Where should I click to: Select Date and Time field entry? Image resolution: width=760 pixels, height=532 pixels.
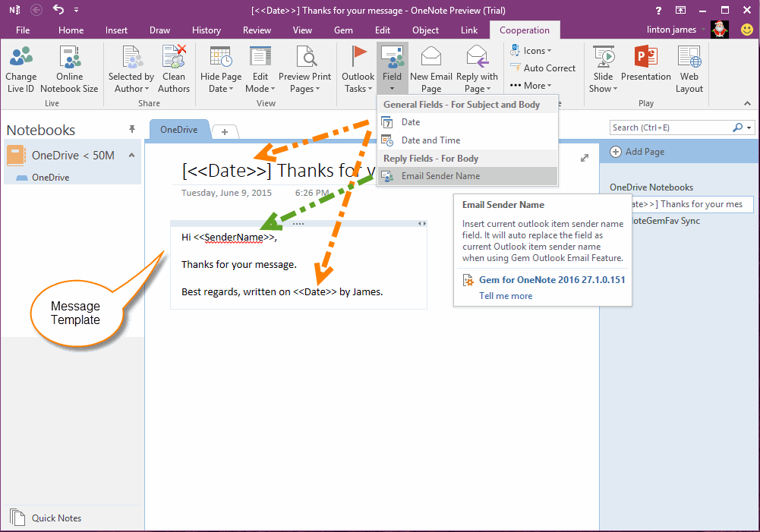(468, 140)
